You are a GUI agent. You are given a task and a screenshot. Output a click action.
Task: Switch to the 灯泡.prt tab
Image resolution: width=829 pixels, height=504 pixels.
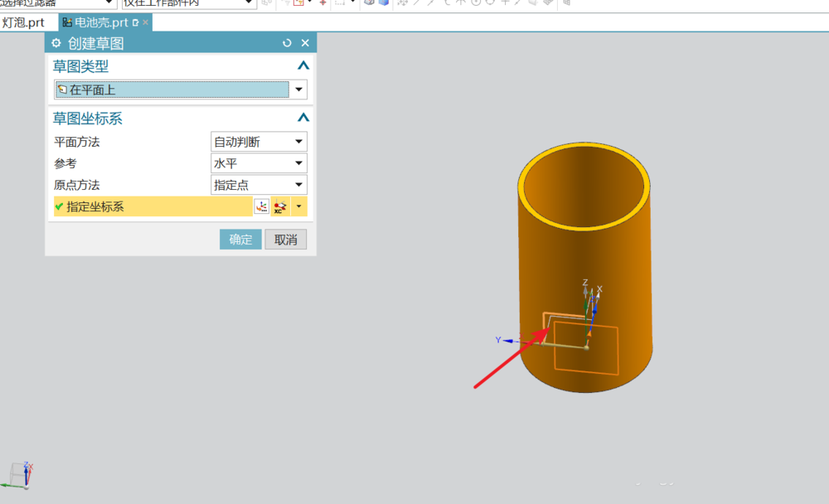coord(23,22)
